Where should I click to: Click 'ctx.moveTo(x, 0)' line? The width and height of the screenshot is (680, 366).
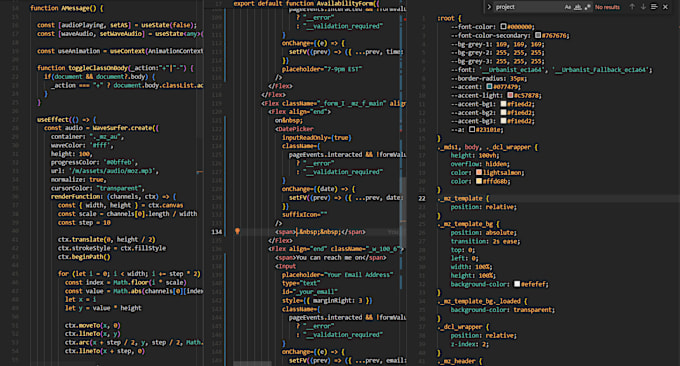click(x=93, y=325)
